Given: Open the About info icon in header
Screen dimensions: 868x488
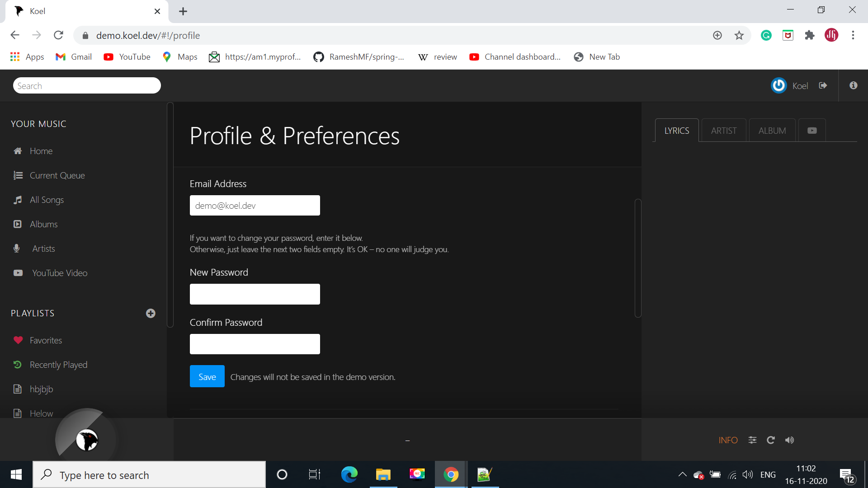Looking at the screenshot, I should pos(853,85).
